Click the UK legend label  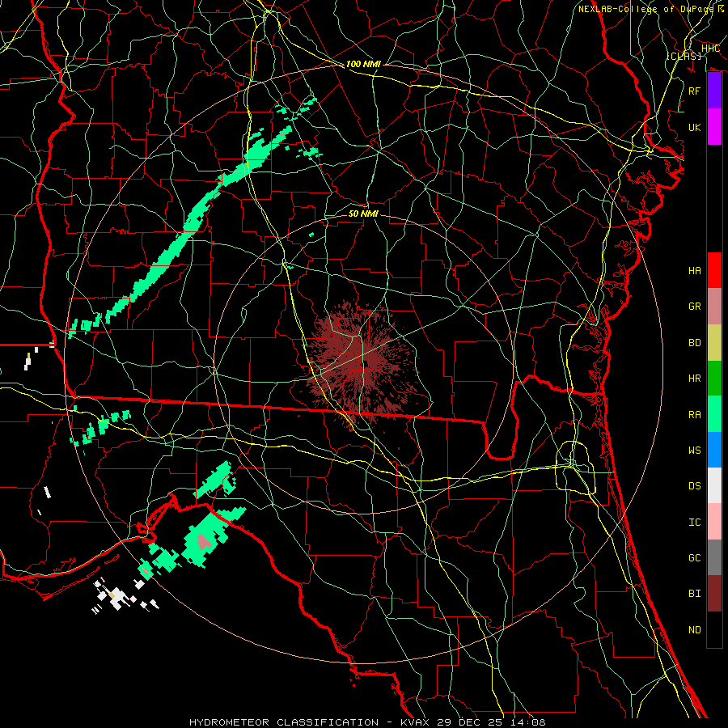tap(695, 127)
